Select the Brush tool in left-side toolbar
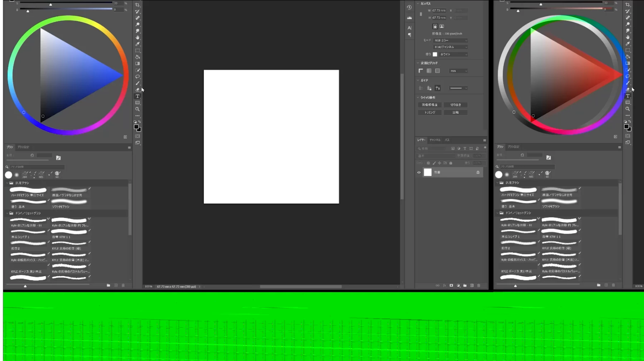Image resolution: width=644 pixels, height=361 pixels. (137, 83)
